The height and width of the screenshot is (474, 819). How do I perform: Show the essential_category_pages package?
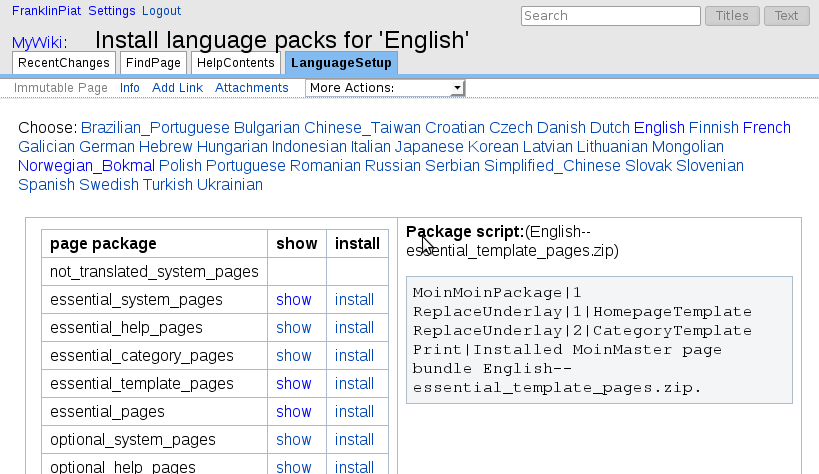click(294, 355)
